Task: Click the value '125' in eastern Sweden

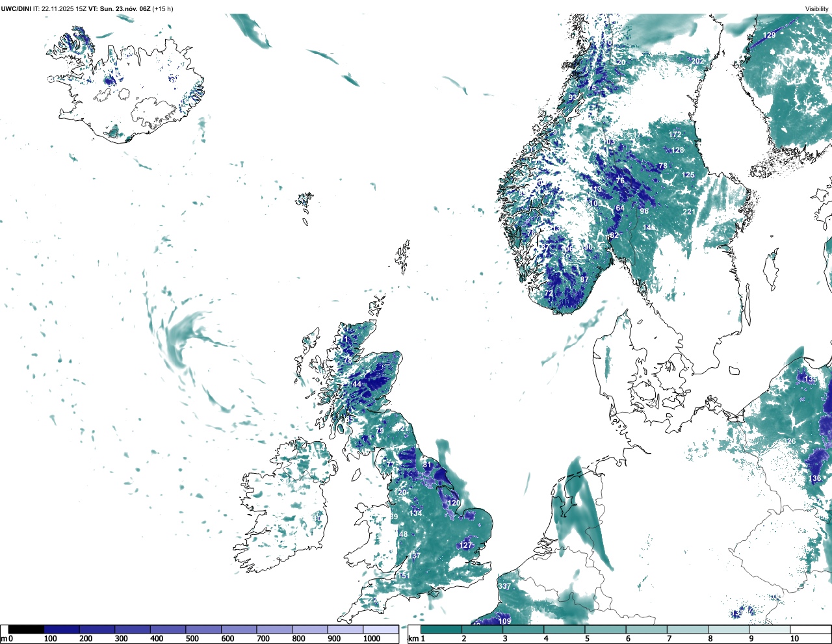Action: [x=688, y=175]
